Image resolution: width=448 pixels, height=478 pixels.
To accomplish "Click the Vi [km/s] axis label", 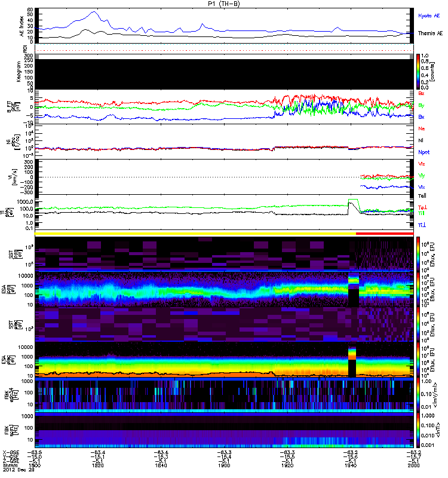I will click(x=14, y=176).
